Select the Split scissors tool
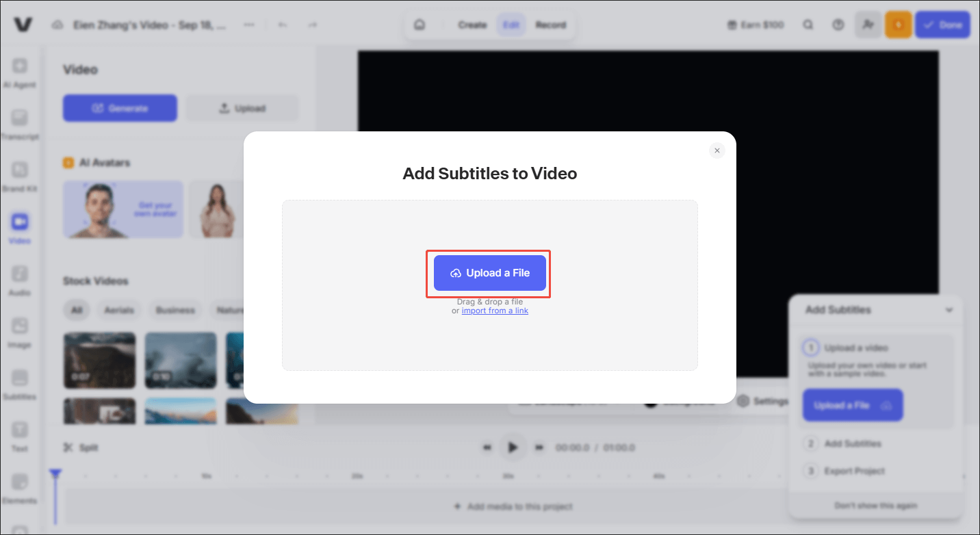Screen dimensions: 980x535 (81, 448)
